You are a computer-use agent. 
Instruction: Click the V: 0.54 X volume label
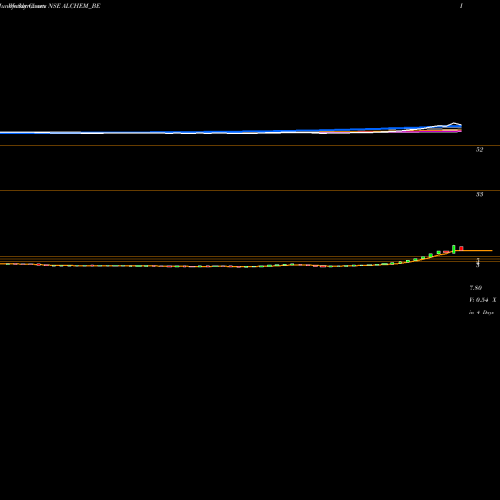coord(483,300)
